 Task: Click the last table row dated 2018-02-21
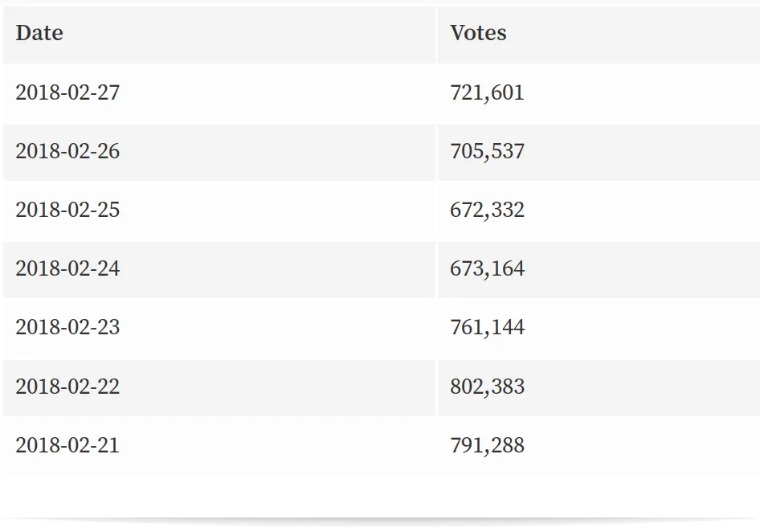(x=382, y=446)
